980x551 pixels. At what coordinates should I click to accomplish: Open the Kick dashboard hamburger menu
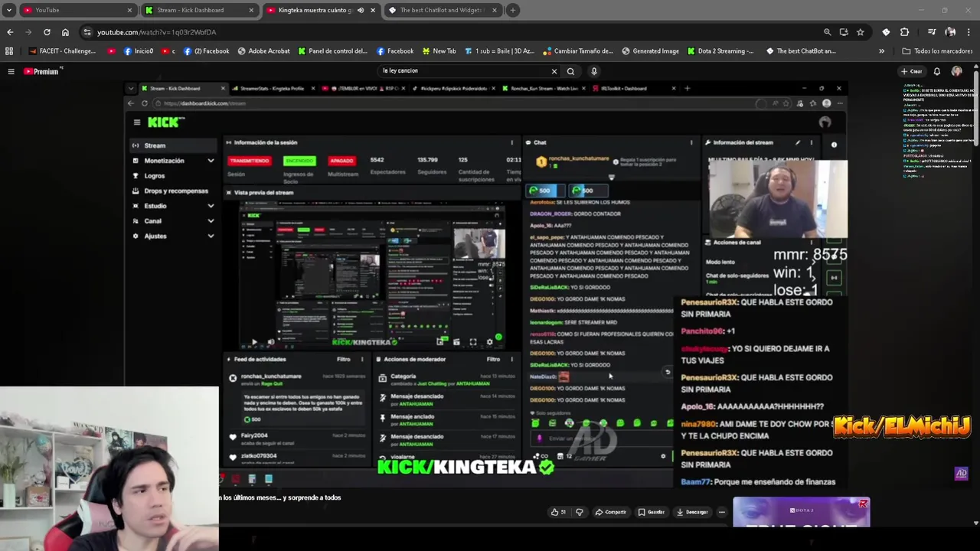[137, 122]
